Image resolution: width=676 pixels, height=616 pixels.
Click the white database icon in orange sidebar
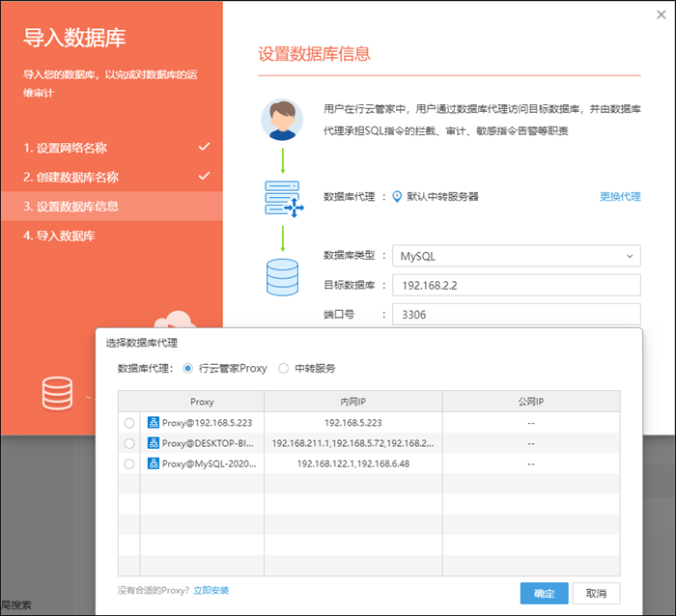pos(57,391)
